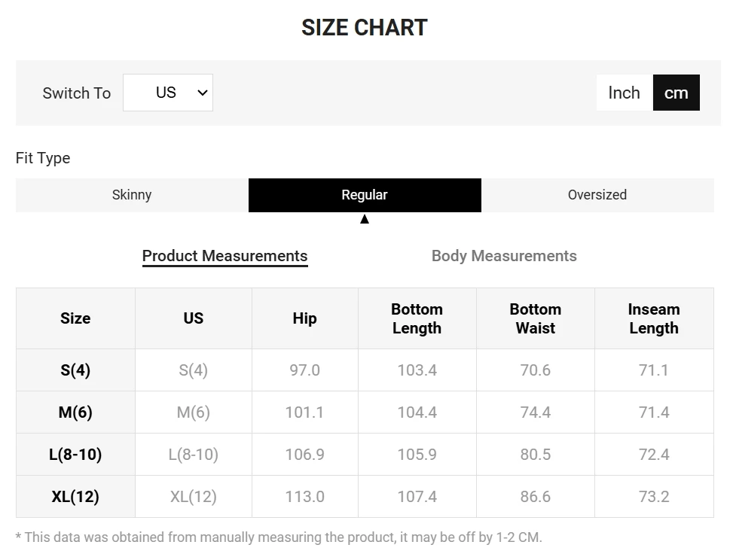Click the Bottom Length column header
Viewport: 733px width, 560px height.
(x=417, y=318)
